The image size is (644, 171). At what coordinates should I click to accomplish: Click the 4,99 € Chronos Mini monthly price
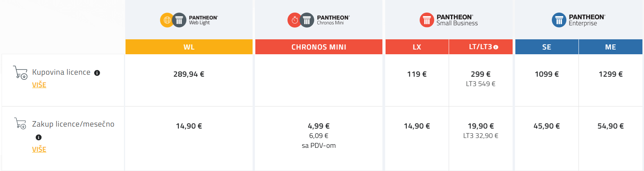click(x=318, y=126)
